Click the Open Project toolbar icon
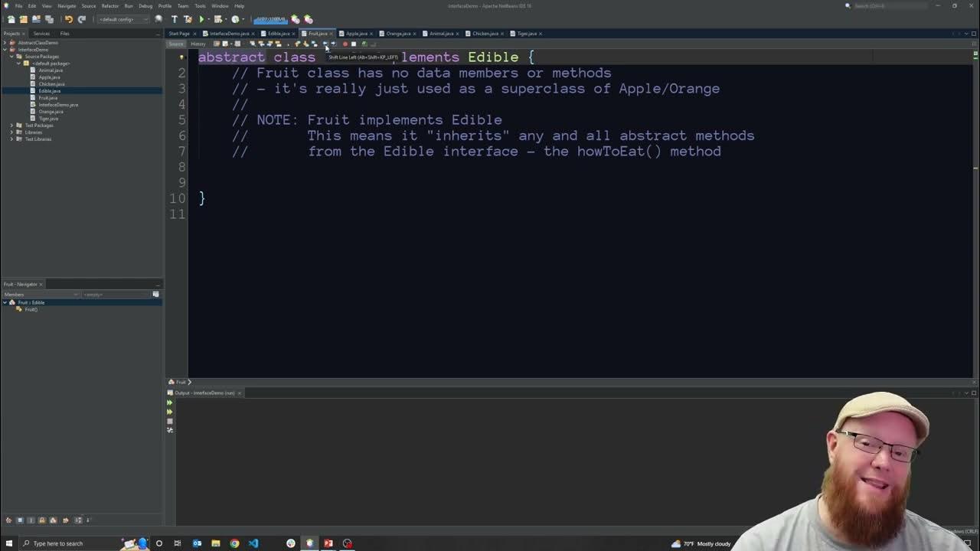This screenshot has width=980, height=551. point(36,19)
